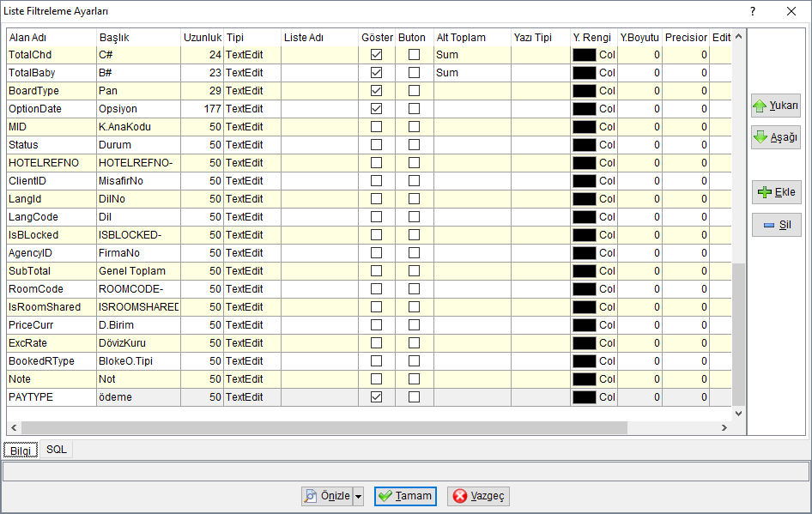Click Y. Rengi swatch in ExcRate row
The height and width of the screenshot is (514, 812).
585,343
